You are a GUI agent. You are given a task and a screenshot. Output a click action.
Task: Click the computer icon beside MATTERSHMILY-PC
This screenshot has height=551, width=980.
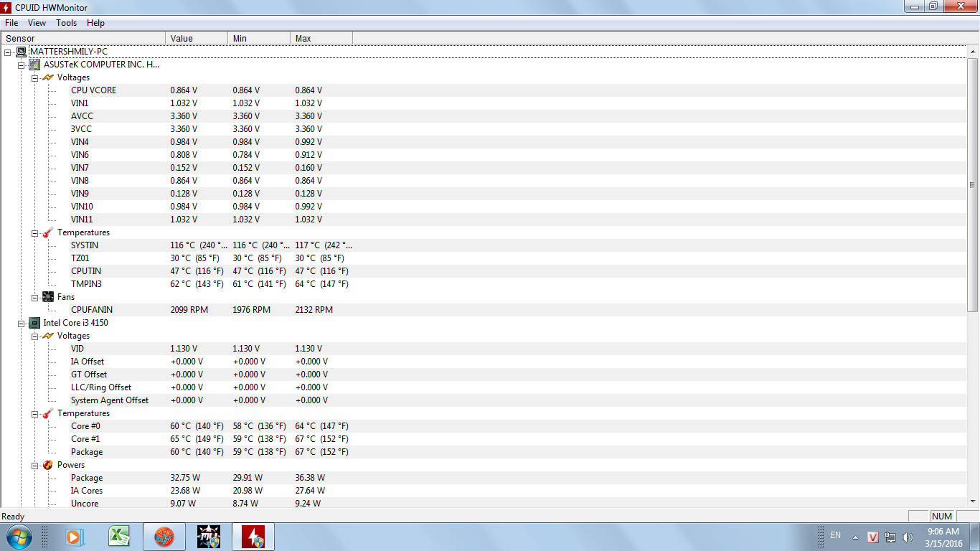(x=21, y=52)
